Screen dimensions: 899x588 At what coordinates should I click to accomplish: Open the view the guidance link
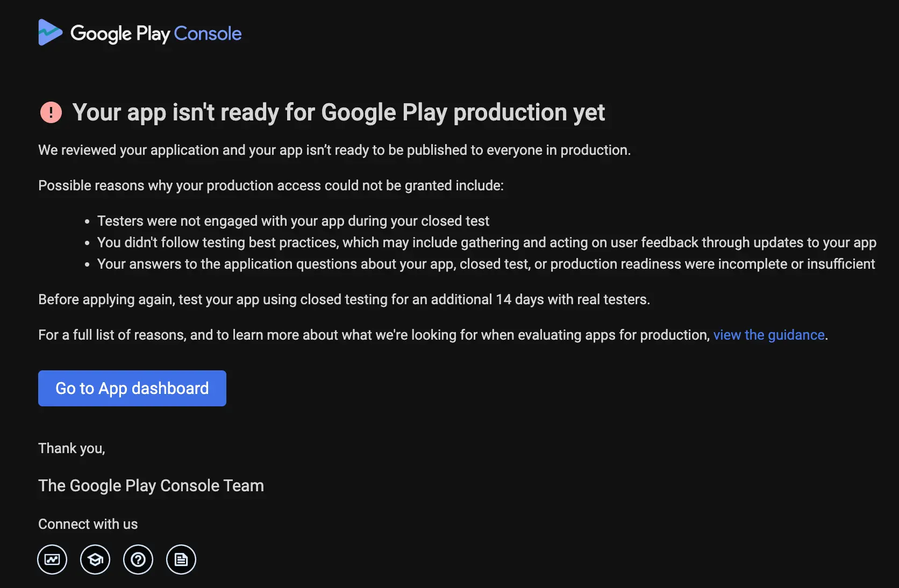pyautogui.click(x=769, y=335)
